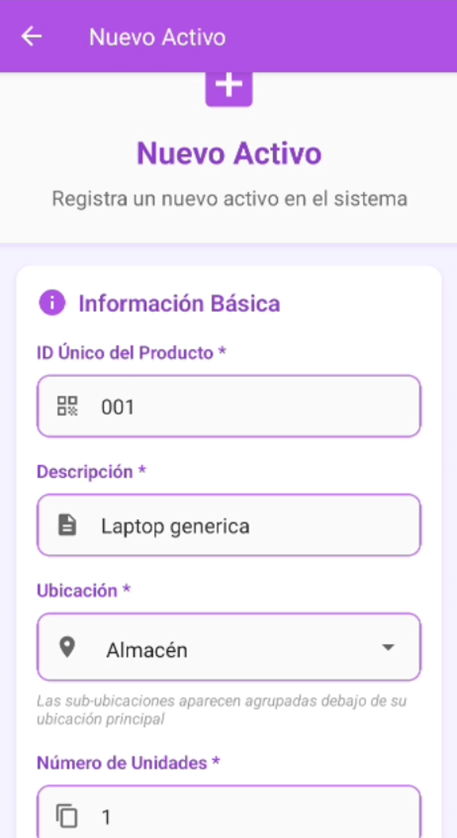Click the Información Básica section title
The image size is (457, 838).
pos(179,304)
